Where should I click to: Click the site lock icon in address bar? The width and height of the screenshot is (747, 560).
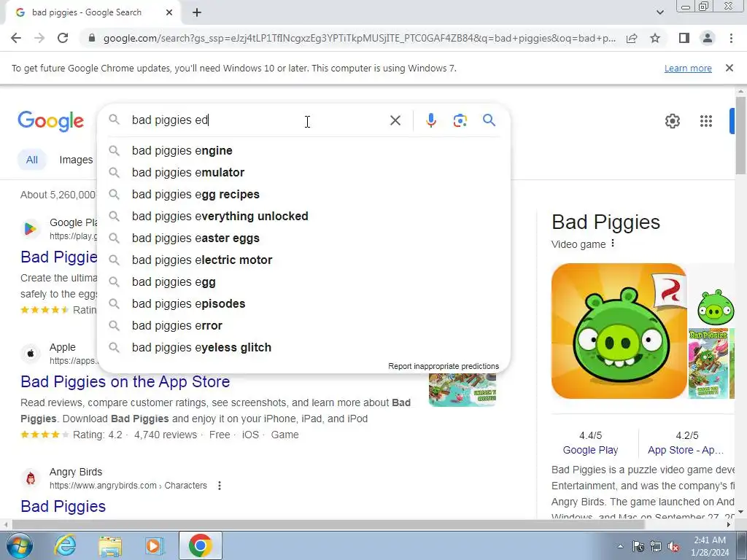[92, 38]
